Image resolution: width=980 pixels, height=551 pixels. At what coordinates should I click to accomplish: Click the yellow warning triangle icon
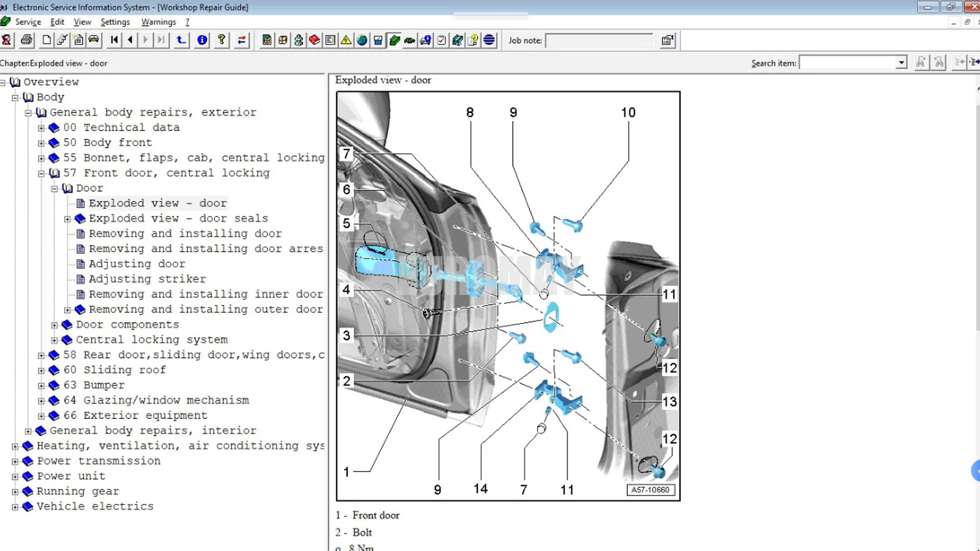pos(346,40)
